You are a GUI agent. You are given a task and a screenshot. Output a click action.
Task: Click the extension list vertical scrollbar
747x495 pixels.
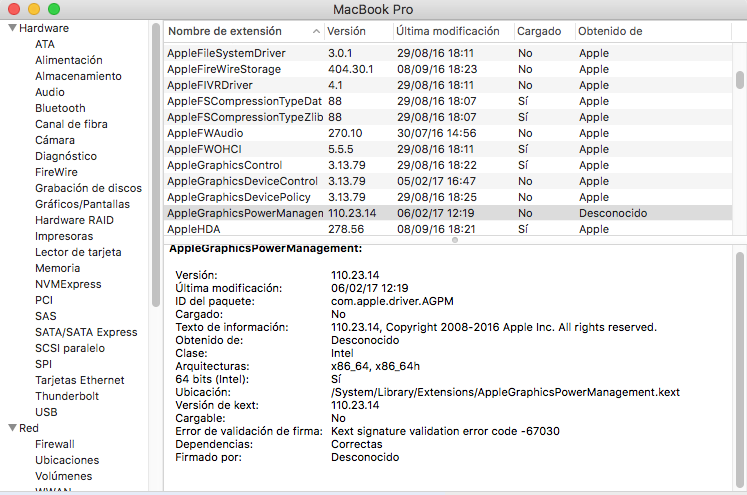[x=740, y=80]
